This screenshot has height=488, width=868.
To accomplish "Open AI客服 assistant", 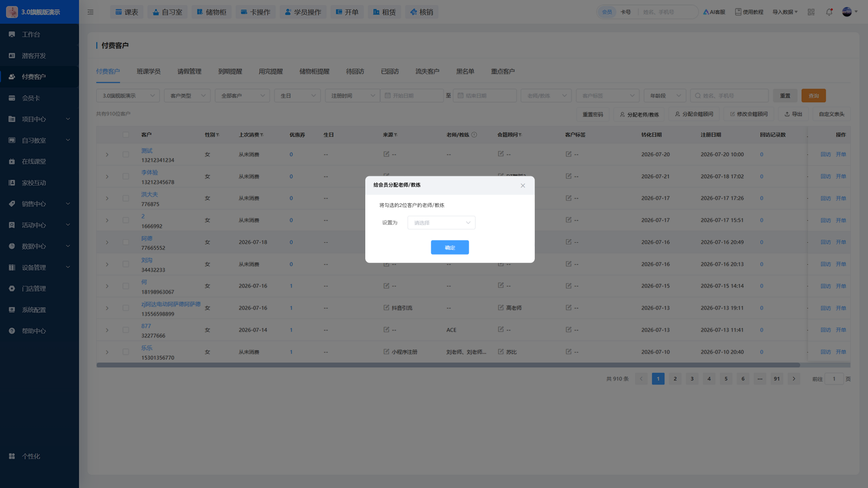I will (x=714, y=12).
